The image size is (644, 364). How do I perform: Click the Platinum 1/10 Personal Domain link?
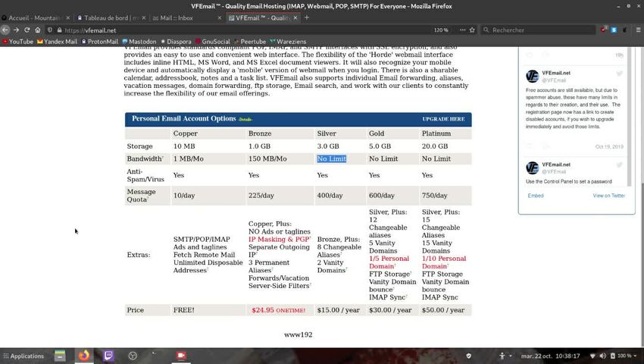444,262
